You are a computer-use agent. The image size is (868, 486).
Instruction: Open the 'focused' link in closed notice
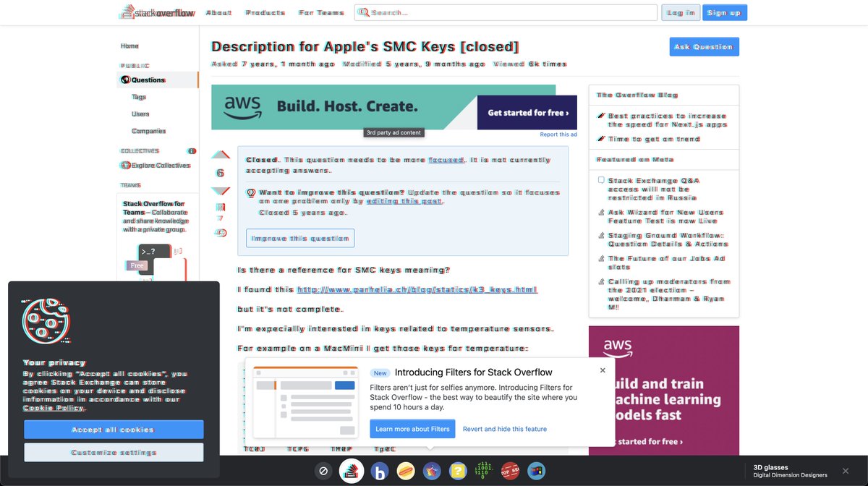point(446,160)
